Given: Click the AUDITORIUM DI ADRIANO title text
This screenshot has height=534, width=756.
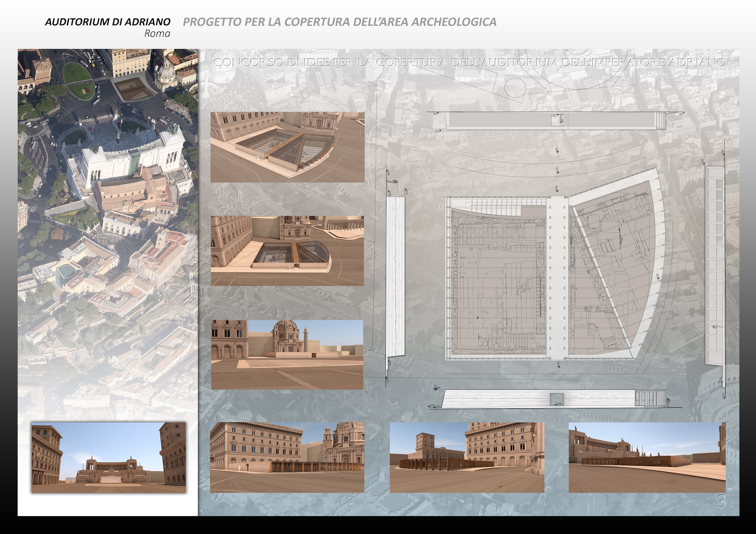Looking at the screenshot, I should point(107,22).
